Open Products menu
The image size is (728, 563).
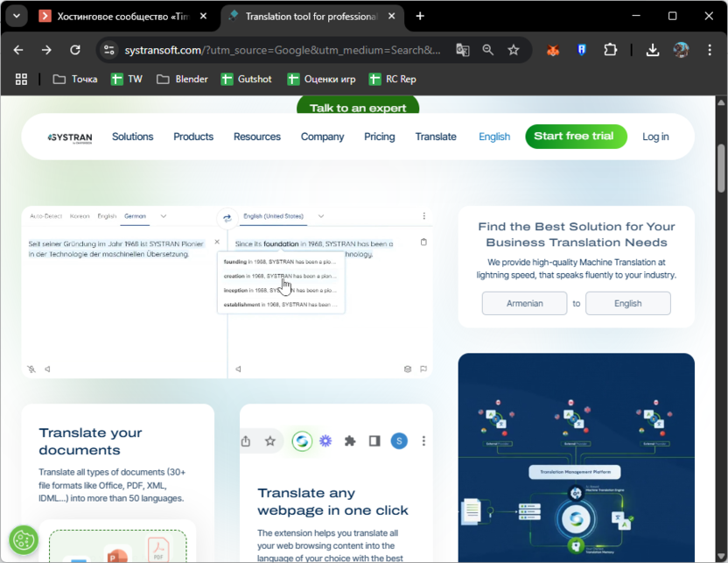pos(193,137)
